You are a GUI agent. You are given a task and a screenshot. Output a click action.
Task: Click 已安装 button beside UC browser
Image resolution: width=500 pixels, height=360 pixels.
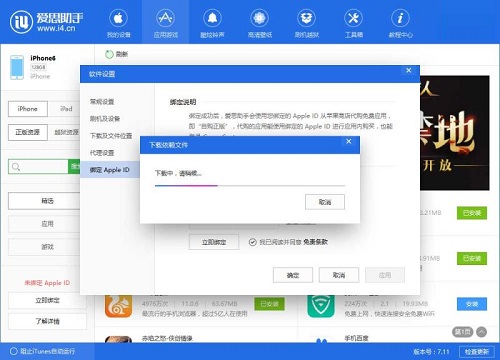click(269, 304)
